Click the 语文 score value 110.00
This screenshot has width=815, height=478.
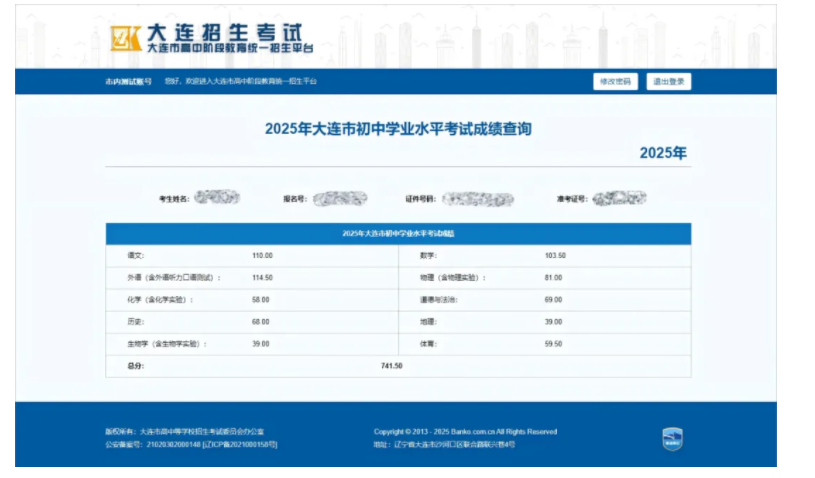click(x=262, y=256)
